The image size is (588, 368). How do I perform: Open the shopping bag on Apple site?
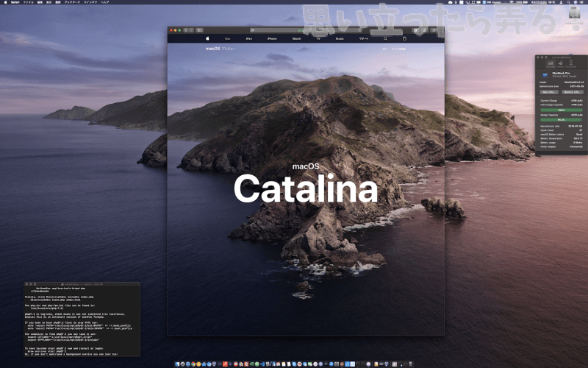pyautogui.click(x=404, y=39)
